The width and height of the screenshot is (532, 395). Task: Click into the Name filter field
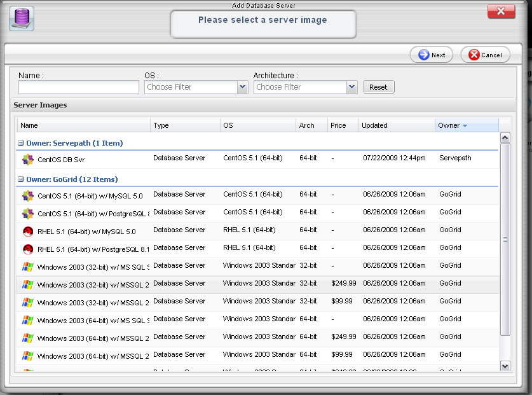(79, 87)
